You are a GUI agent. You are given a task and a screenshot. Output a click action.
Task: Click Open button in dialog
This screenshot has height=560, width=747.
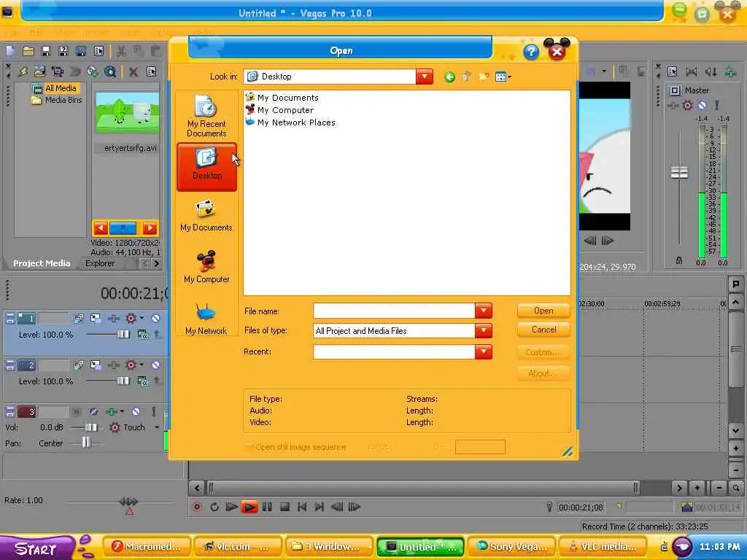[x=543, y=311]
